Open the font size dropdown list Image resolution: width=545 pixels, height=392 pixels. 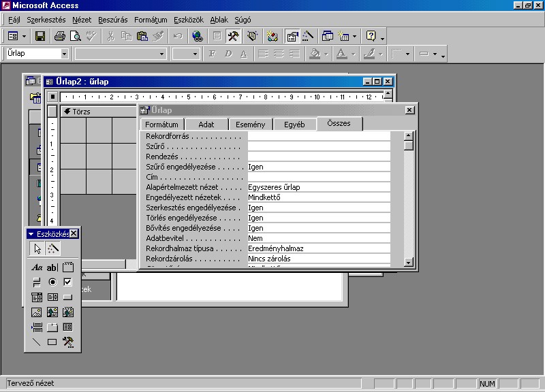coord(195,54)
